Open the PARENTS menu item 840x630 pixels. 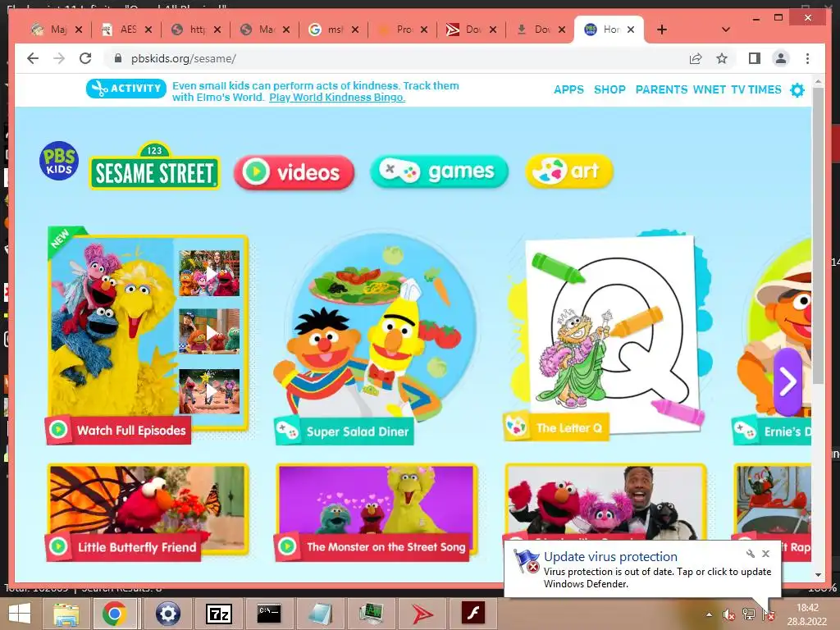click(661, 89)
